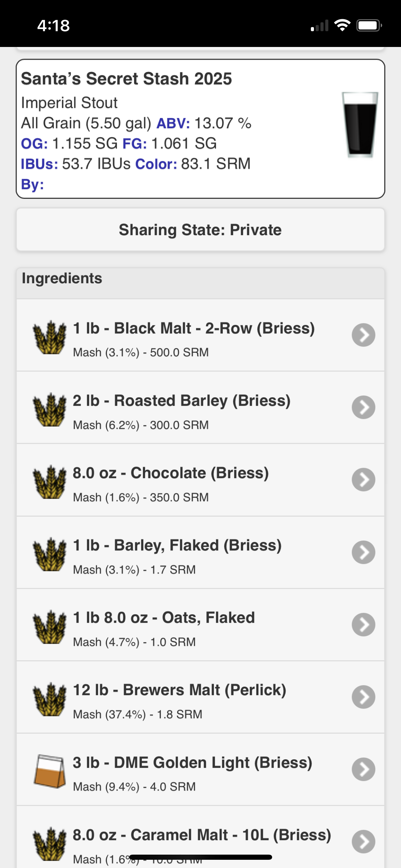Tap the Brewers Malt grain icon
Viewport: 401px width, 868px height.
50,699
